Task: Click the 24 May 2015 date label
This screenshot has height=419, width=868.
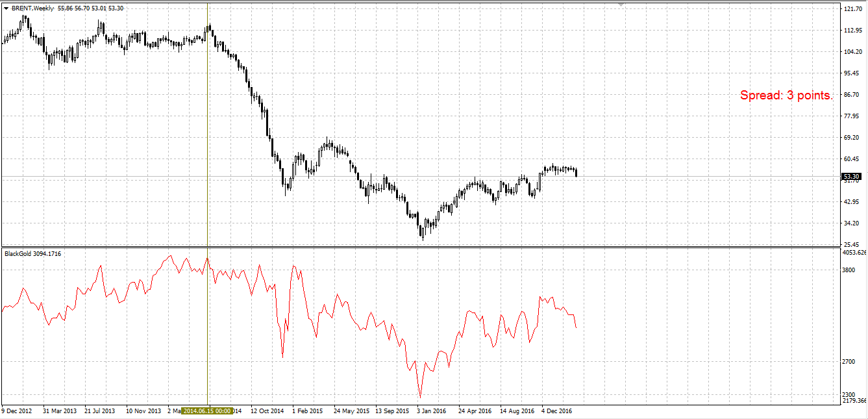Action: click(351, 411)
